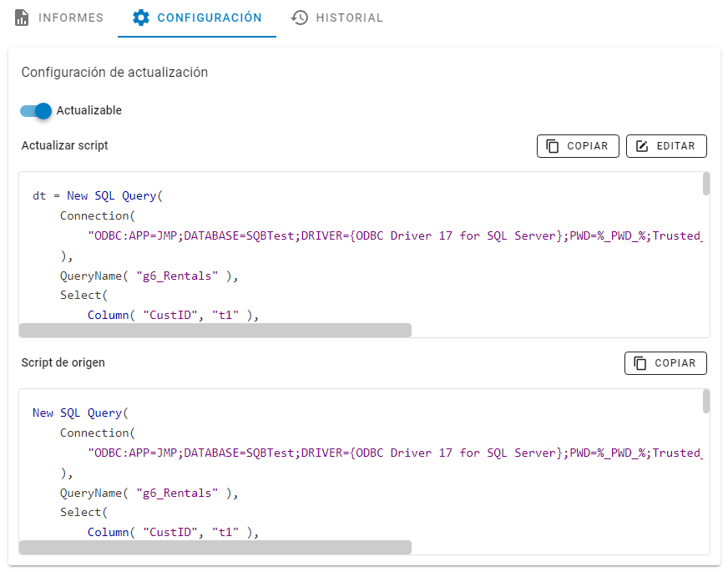The width and height of the screenshot is (728, 572).
Task: Click the Editar pencil icon
Action: tap(642, 146)
